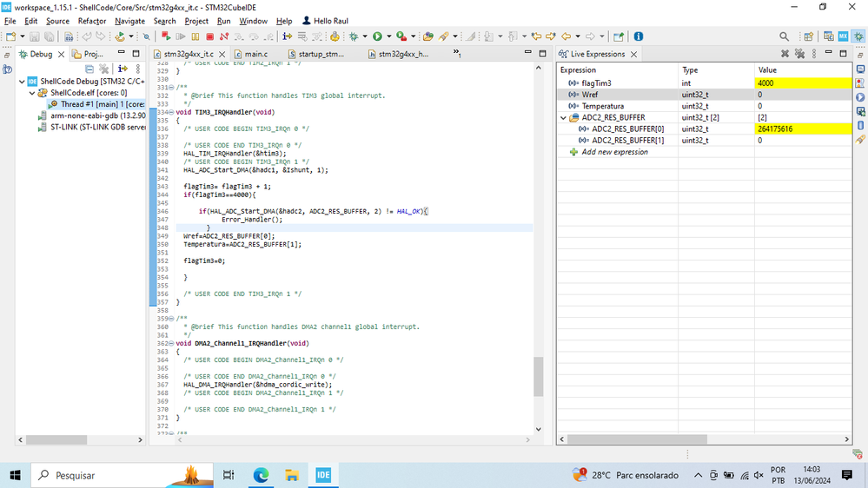This screenshot has height=488, width=868.
Task: Click 'Add new expression' in Live Expressions
Action: click(614, 152)
